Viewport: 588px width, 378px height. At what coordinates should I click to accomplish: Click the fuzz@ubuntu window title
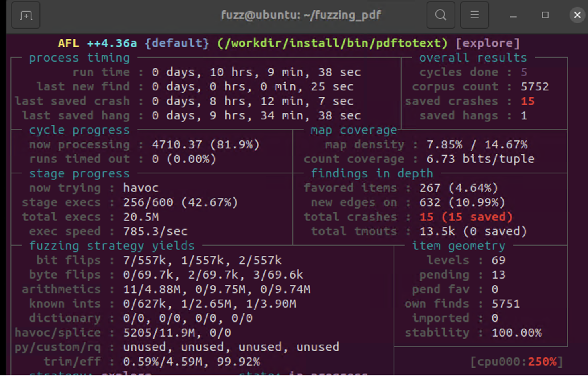coord(301,15)
